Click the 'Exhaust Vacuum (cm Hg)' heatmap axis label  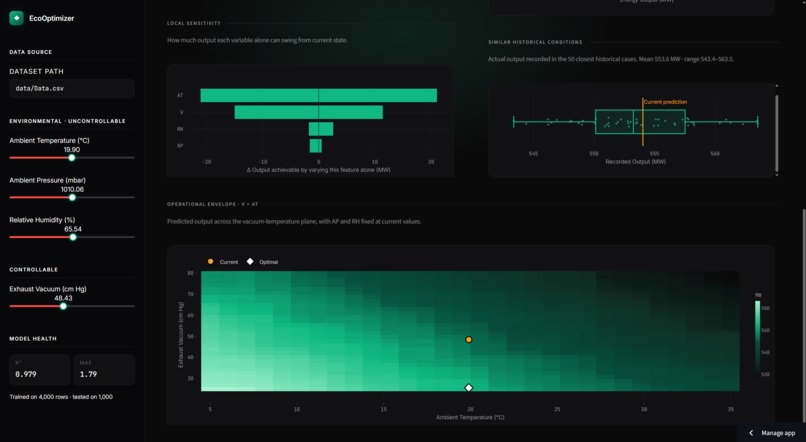(180, 335)
